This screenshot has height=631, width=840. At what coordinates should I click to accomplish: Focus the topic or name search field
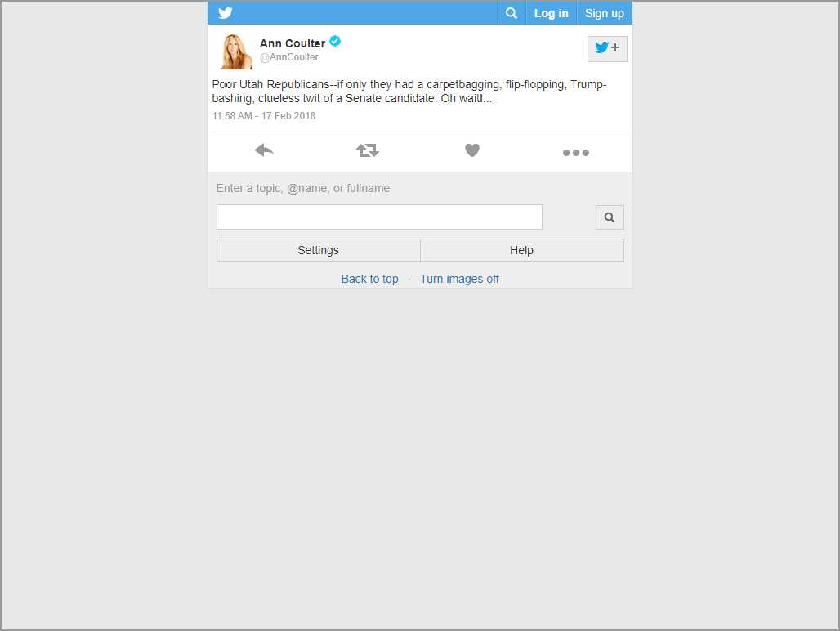[x=379, y=217]
